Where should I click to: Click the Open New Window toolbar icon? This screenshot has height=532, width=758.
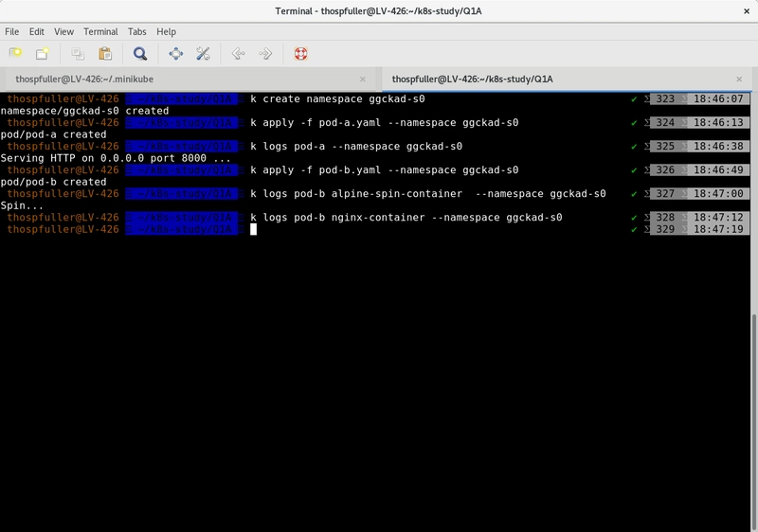click(x=42, y=54)
